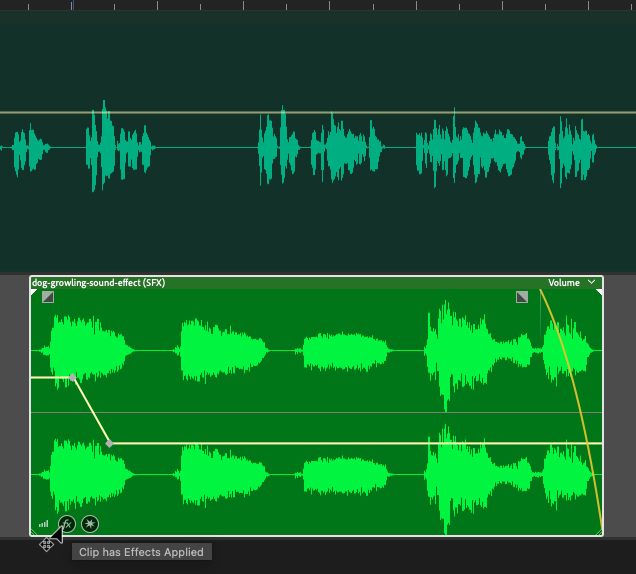The image size is (636, 574).
Task: Click the fade-in handle on the growling clip
Action: (48, 297)
